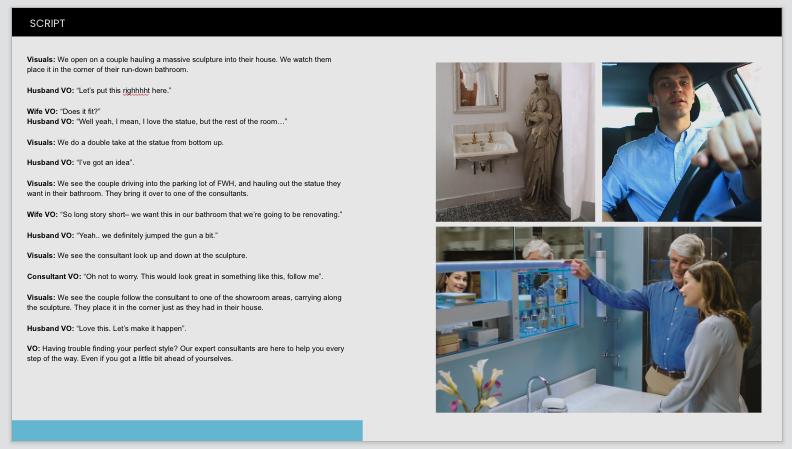Click the line "Wife VO: Does it fit?"
The width and height of the screenshot is (792, 449).
tap(64, 111)
